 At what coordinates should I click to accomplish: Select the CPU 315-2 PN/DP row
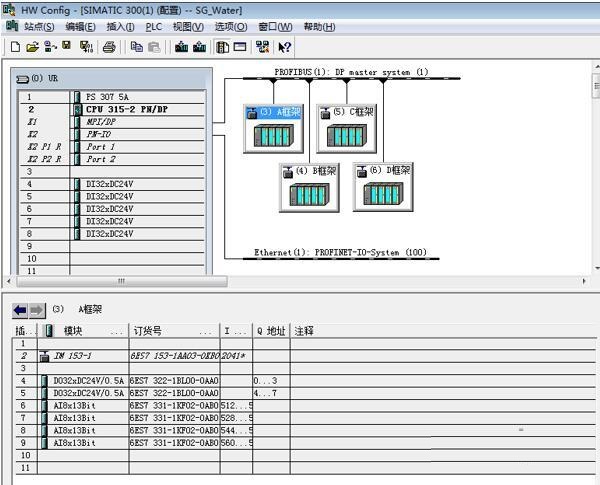(112, 109)
